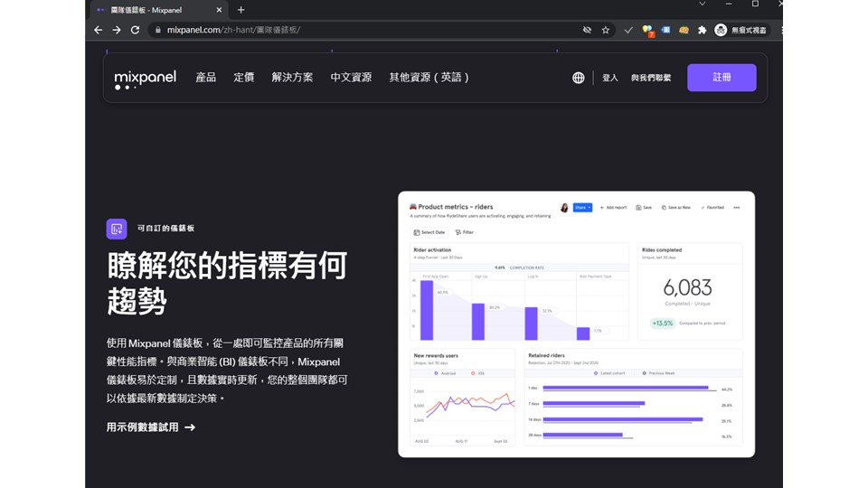This screenshot has width=868, height=488.
Task: Click the 與我們聯繫 contact link
Action: [x=651, y=78]
